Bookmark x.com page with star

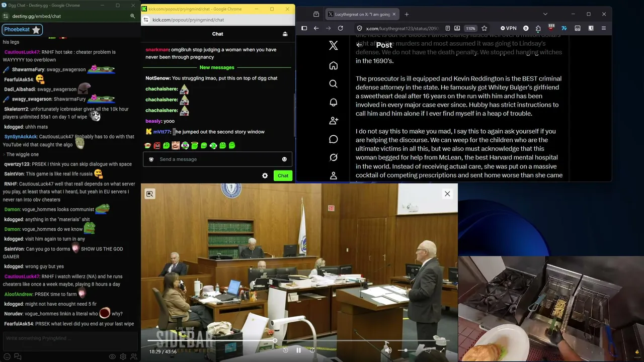pyautogui.click(x=484, y=28)
